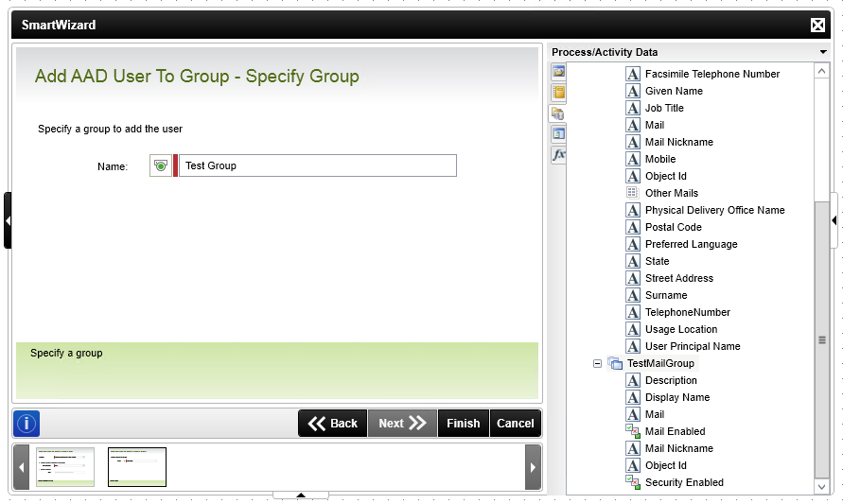Click the Object Id icon under TestMailGroup
The height and width of the screenshot is (504, 843).
(x=633, y=465)
